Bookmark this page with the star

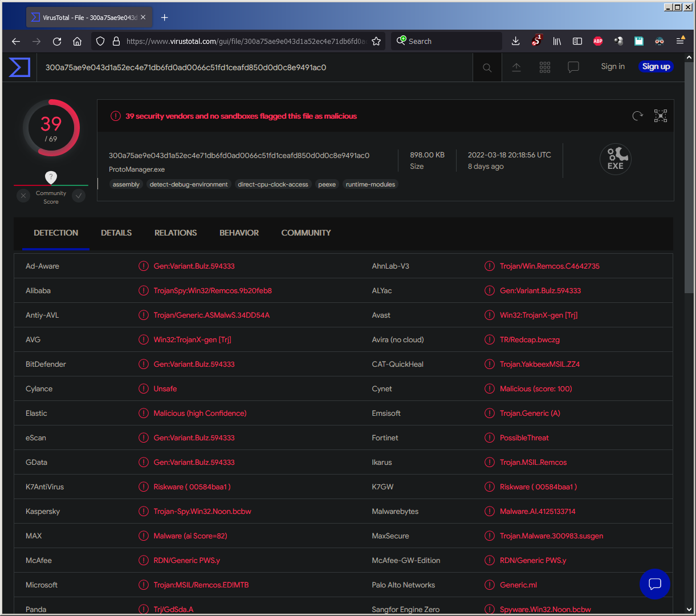376,41
